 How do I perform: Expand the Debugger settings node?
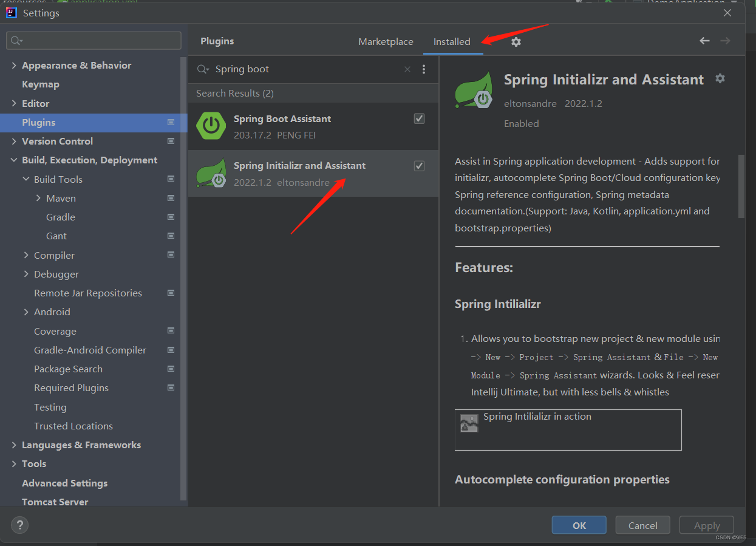click(x=26, y=274)
